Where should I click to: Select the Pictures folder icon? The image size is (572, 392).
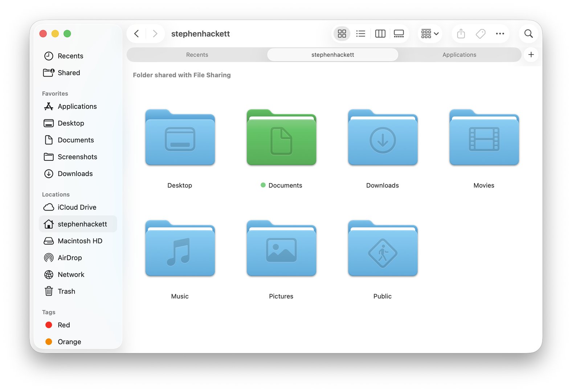(x=281, y=248)
